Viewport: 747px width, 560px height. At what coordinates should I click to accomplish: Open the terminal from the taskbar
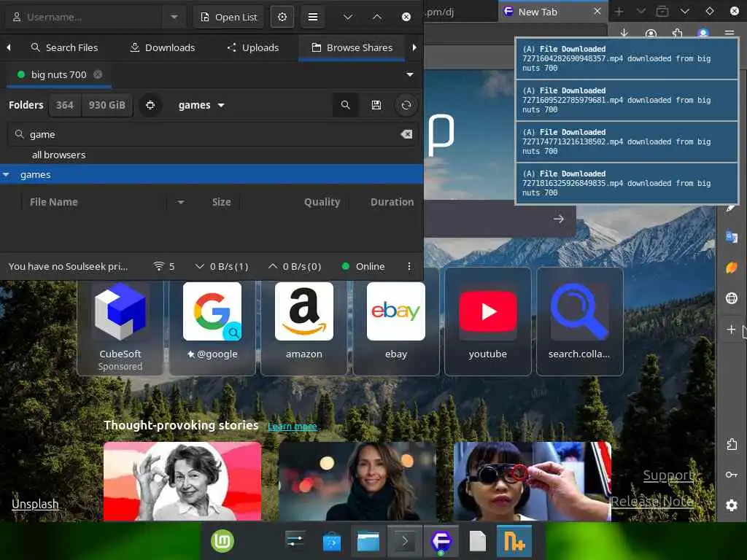pyautogui.click(x=404, y=542)
